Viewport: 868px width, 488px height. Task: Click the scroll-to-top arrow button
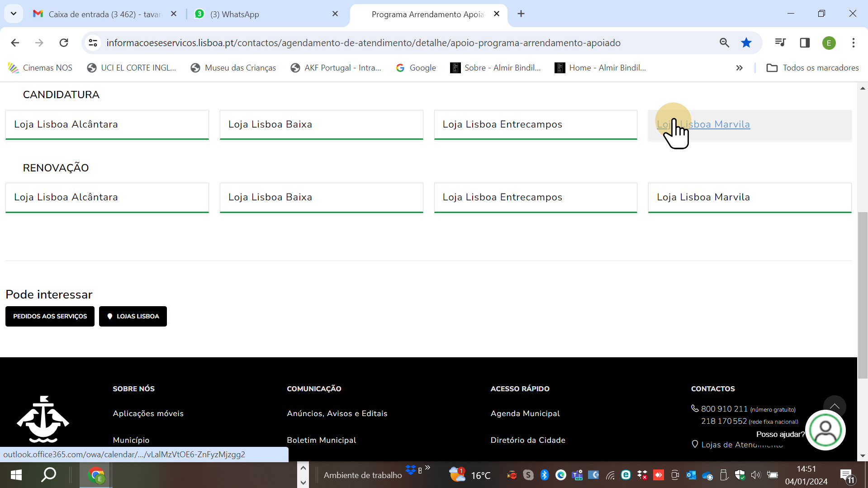click(x=834, y=406)
